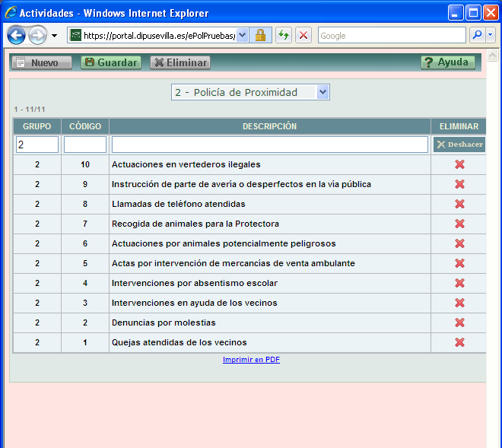Click the Guardar save button

(x=111, y=62)
